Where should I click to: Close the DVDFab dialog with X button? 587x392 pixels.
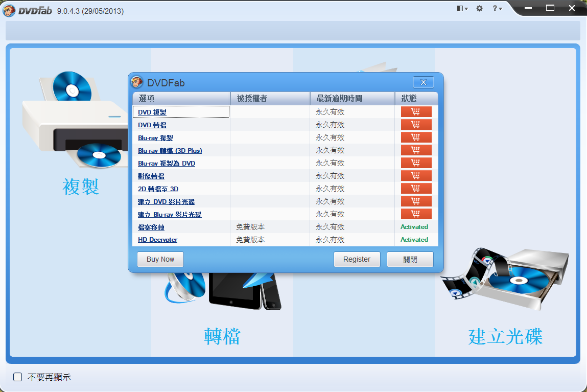(424, 82)
